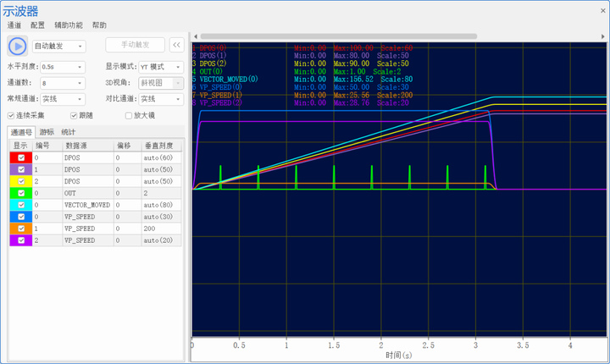Open 显示模式 YT 模式 dropdown

pyautogui.click(x=161, y=67)
